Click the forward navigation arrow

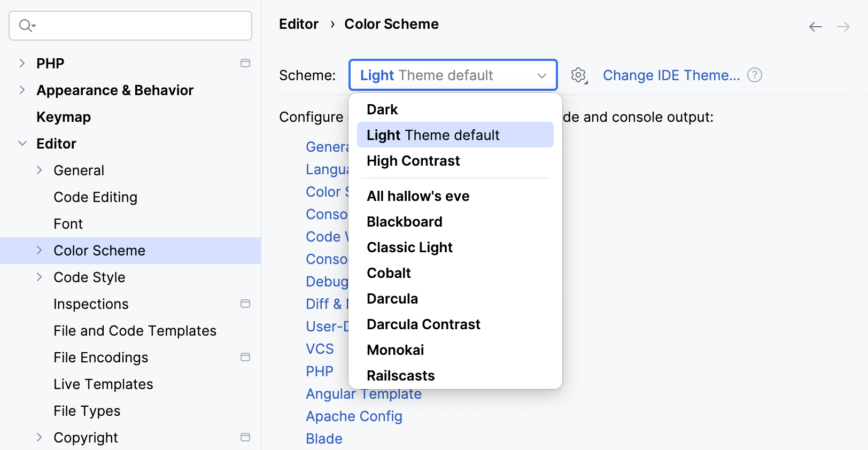click(x=843, y=26)
